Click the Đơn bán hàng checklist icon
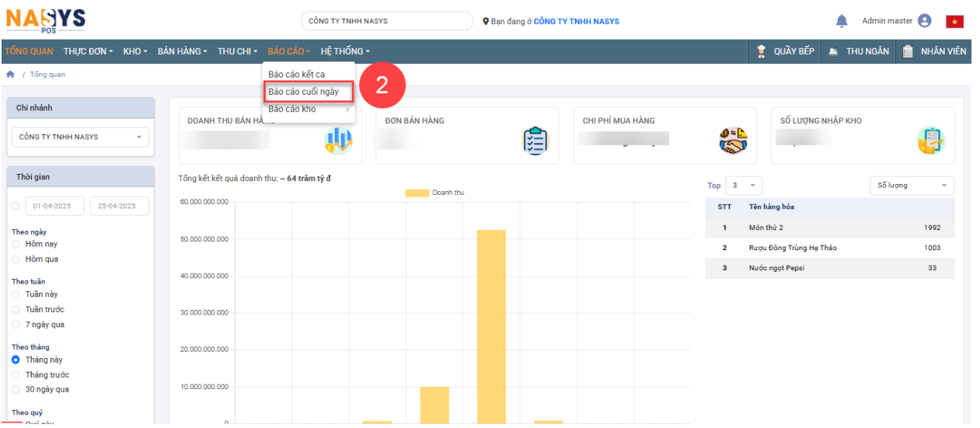This screenshot has height=428, width=980. point(535,141)
